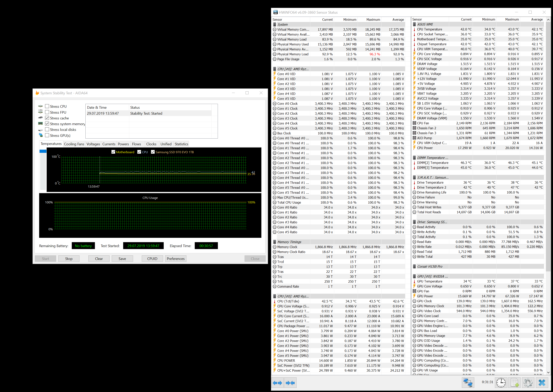
Task: Click the System sensor group icon in HWiNFO
Action: [x=274, y=24]
